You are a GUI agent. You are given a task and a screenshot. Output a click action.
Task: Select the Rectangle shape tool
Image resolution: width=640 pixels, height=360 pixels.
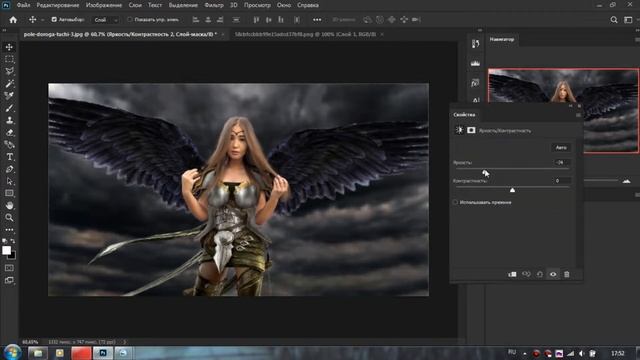click(x=9, y=193)
